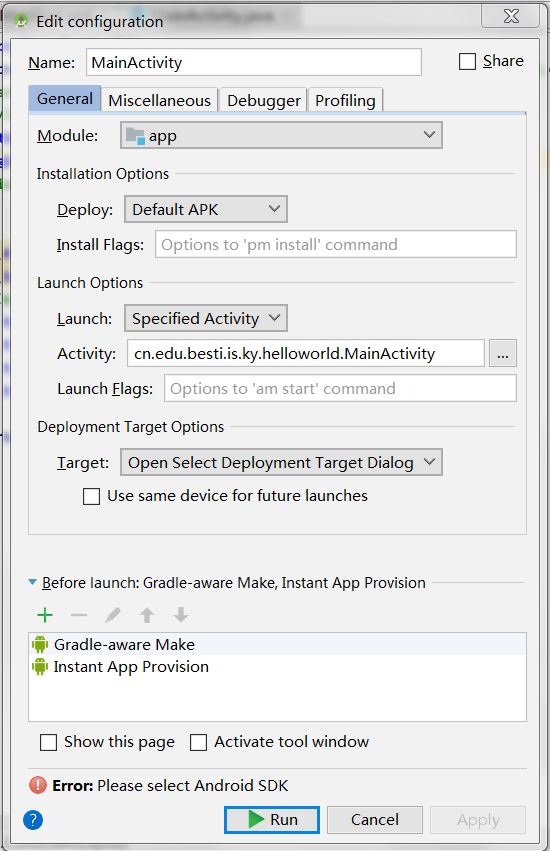Click the red error icon

tap(38, 785)
